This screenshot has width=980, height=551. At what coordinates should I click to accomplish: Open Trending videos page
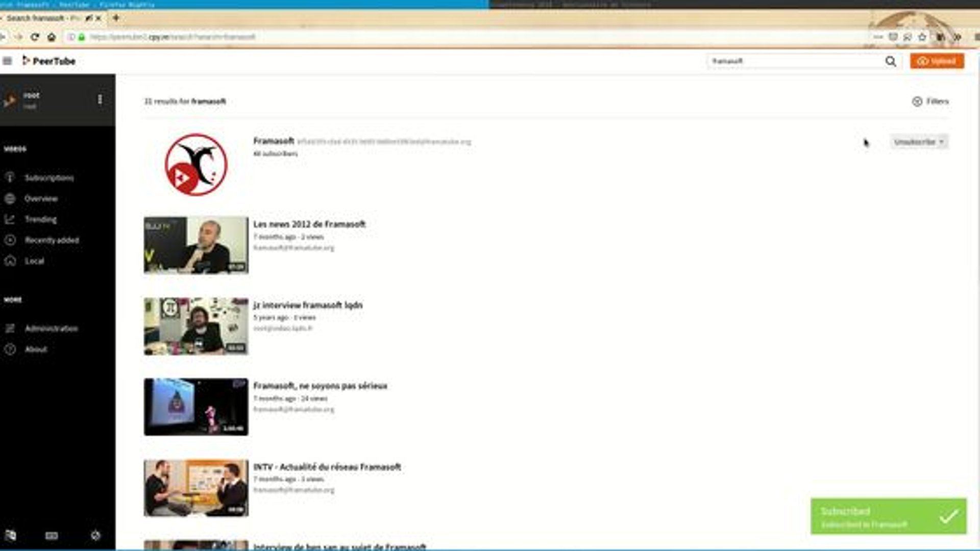point(41,219)
